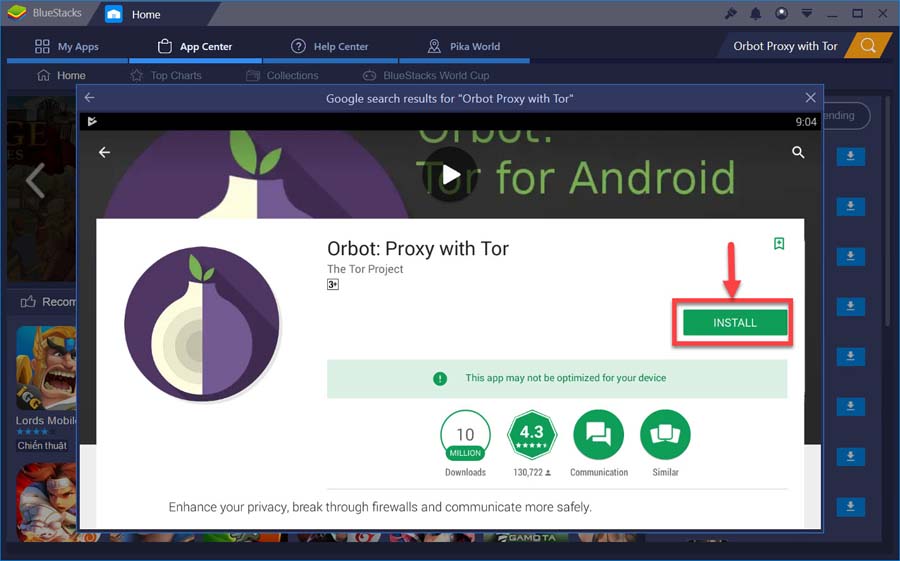Click the Orbot: Proxy with Tor title
This screenshot has height=561, width=900.
[418, 249]
